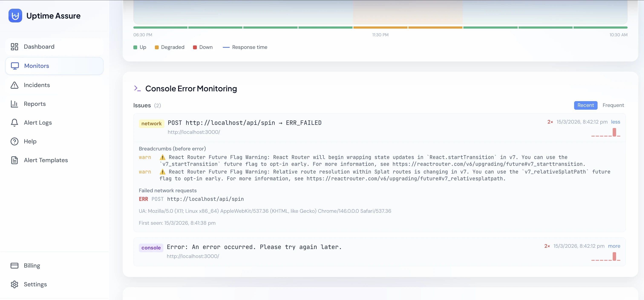Click the Incidents warning triangle icon
The height and width of the screenshot is (300, 644).
(x=14, y=85)
